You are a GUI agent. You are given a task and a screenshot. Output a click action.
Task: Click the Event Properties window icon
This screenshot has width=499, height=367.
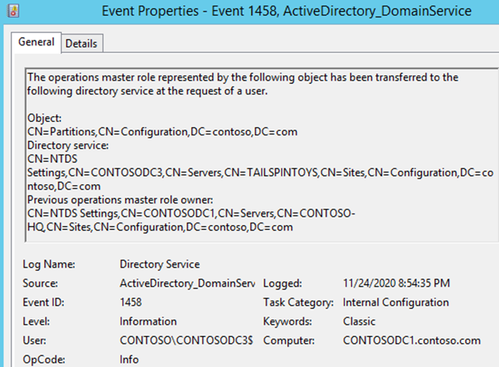pyautogui.click(x=13, y=11)
